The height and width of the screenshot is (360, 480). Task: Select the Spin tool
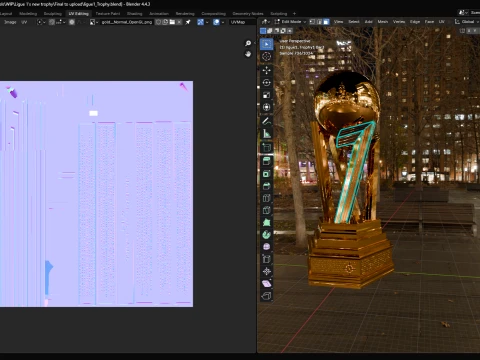[x=266, y=235]
